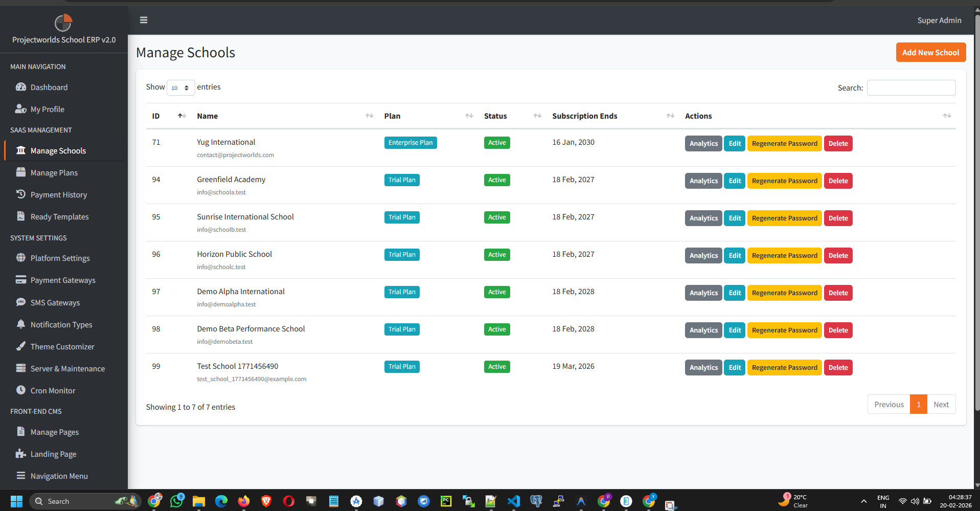Open WhatsApp from the taskbar
980x511 pixels.
[x=176, y=501]
